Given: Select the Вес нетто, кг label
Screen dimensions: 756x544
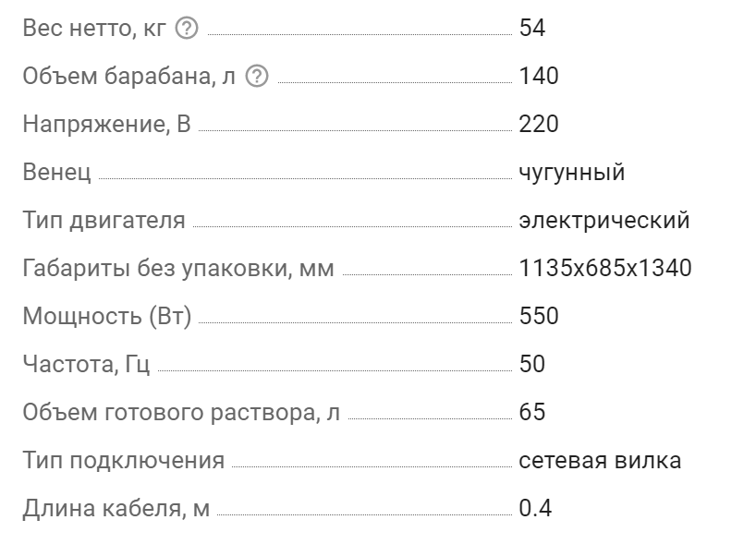Looking at the screenshot, I should click(x=94, y=28).
